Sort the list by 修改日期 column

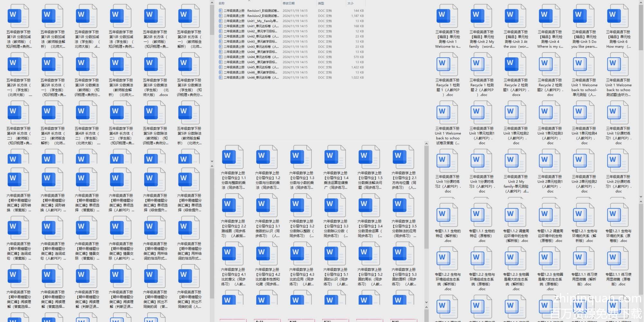click(289, 3)
